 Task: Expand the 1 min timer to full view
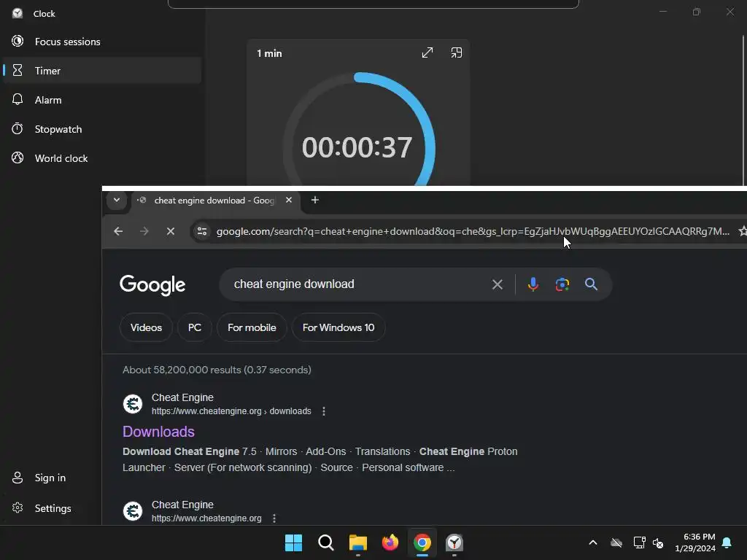427,52
